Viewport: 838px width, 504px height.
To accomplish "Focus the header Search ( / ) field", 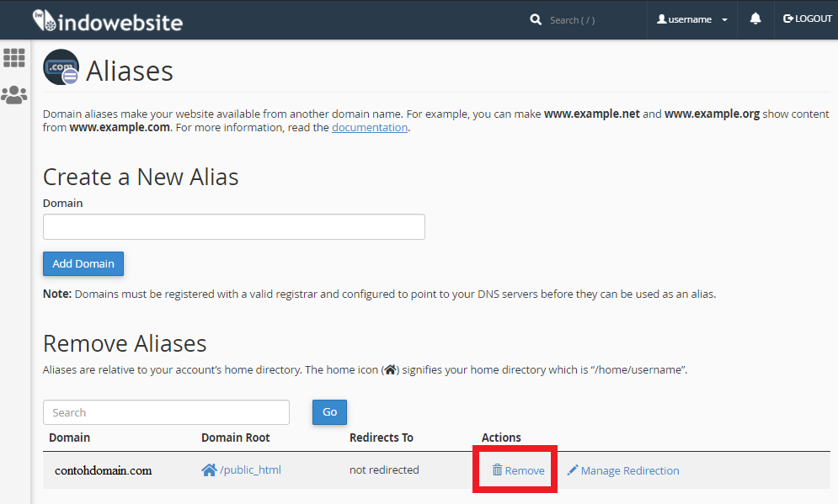I will click(590, 20).
